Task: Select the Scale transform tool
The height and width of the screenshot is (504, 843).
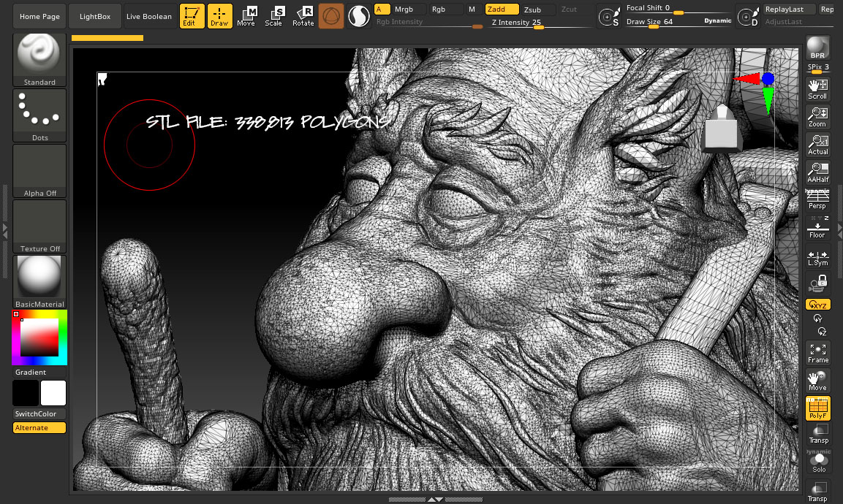Action: point(273,16)
